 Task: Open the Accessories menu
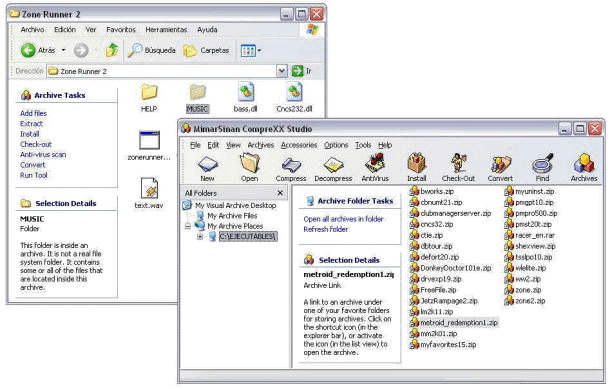[x=299, y=145]
